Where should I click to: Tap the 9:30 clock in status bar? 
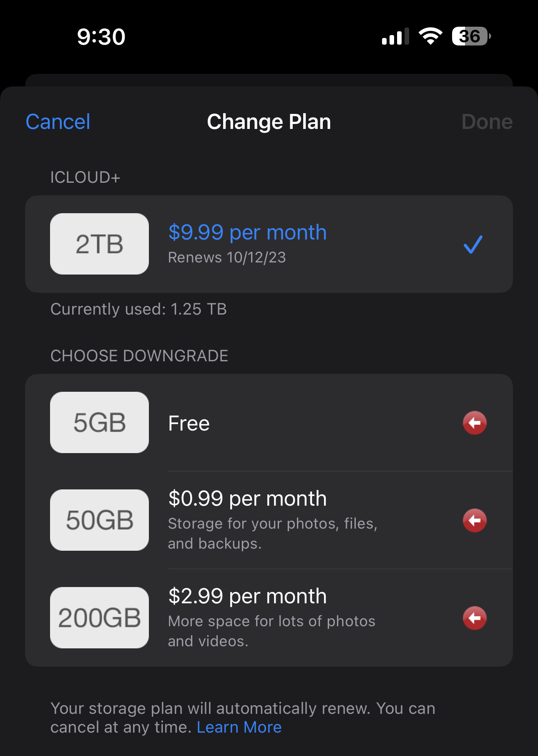(x=101, y=37)
